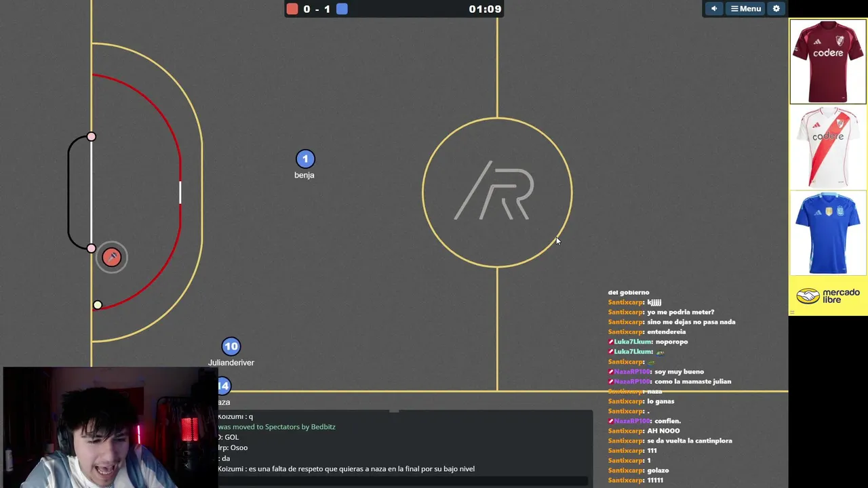Click the blue team square in scoreboard
Image resolution: width=868 pixels, height=488 pixels.
tap(342, 9)
